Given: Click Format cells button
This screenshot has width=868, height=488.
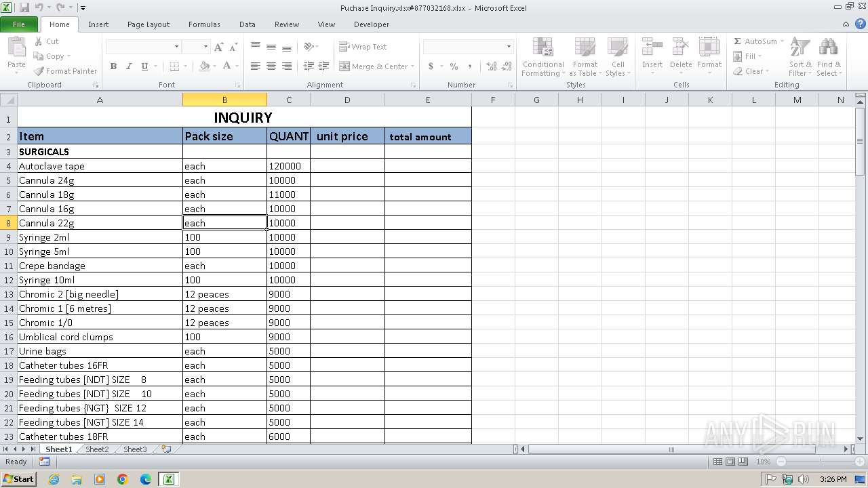Looking at the screenshot, I should pyautogui.click(x=709, y=57).
